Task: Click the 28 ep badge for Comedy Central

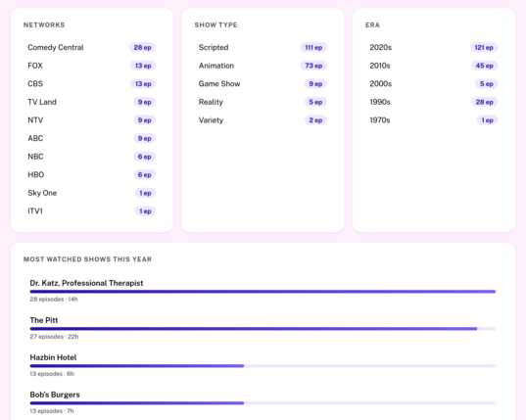Action: pyautogui.click(x=143, y=48)
